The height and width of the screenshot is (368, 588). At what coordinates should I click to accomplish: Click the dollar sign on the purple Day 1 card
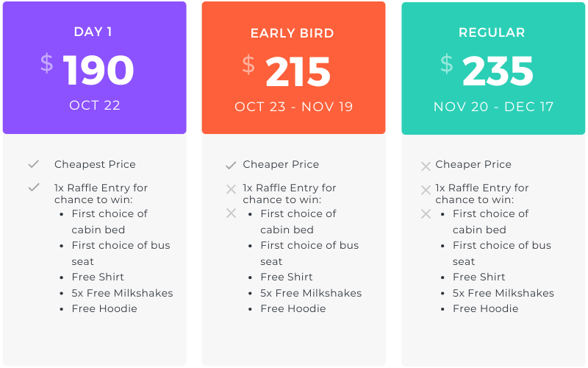tap(46, 63)
